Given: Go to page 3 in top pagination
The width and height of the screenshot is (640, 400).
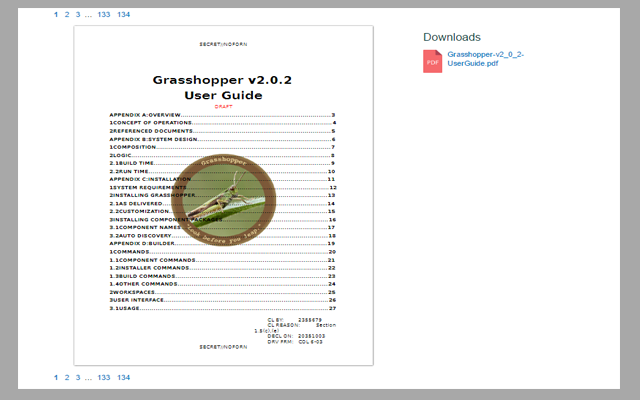Looking at the screenshot, I should 77,15.
